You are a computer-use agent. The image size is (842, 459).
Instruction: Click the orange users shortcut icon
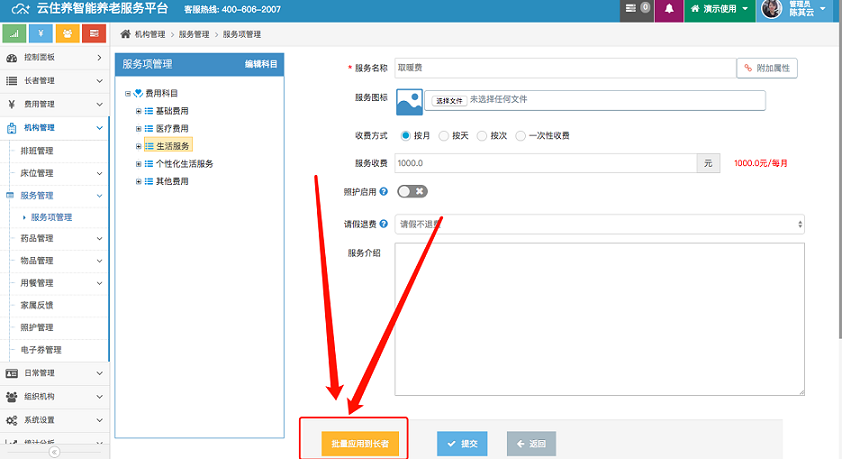(68, 34)
